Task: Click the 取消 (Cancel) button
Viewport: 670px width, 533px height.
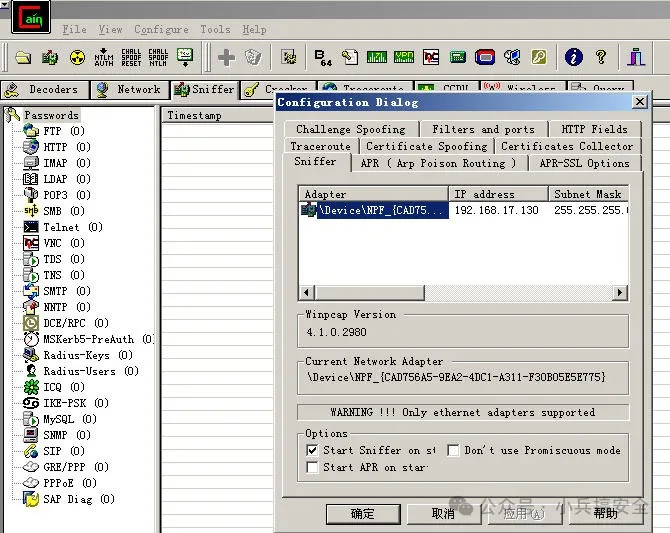Action: (x=443, y=513)
